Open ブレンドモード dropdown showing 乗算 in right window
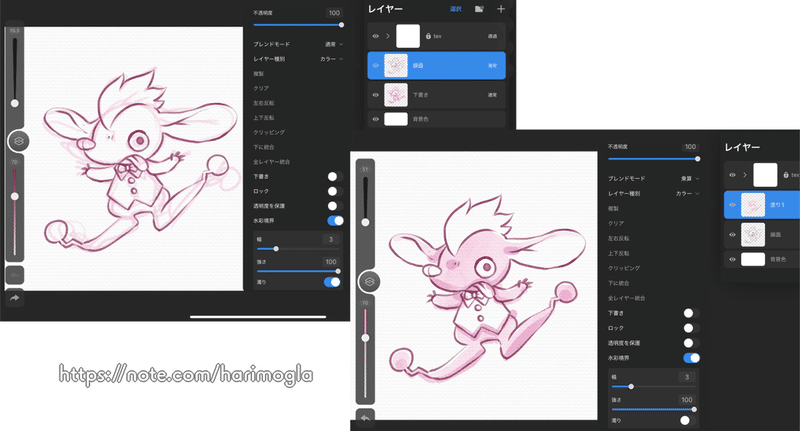Image resolution: width=800 pixels, height=431 pixels. tap(690, 179)
